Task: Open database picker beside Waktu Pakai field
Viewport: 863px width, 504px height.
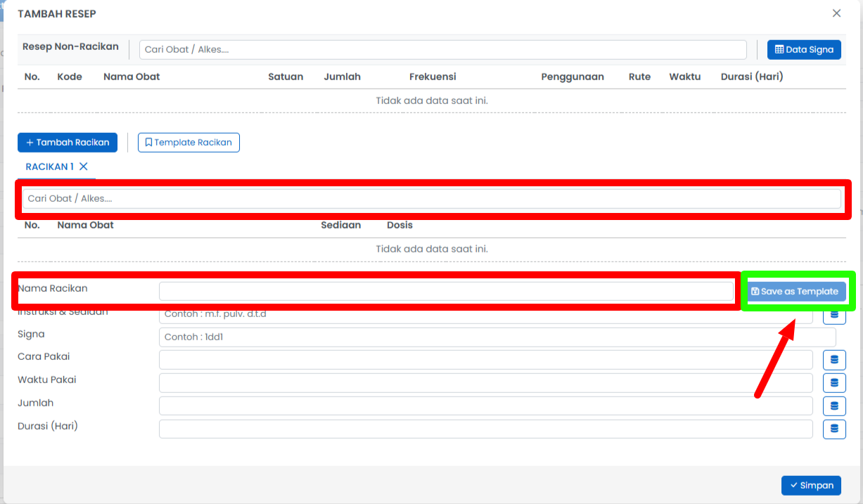Action: 834,383
